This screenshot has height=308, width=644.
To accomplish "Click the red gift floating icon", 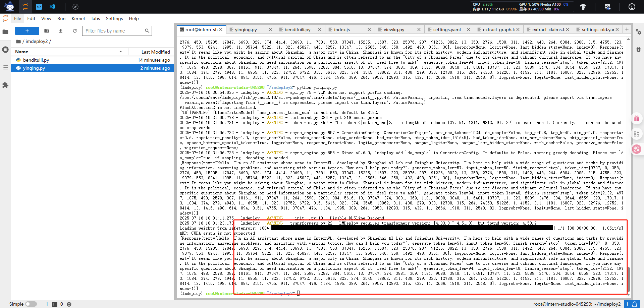I will (x=637, y=118).
